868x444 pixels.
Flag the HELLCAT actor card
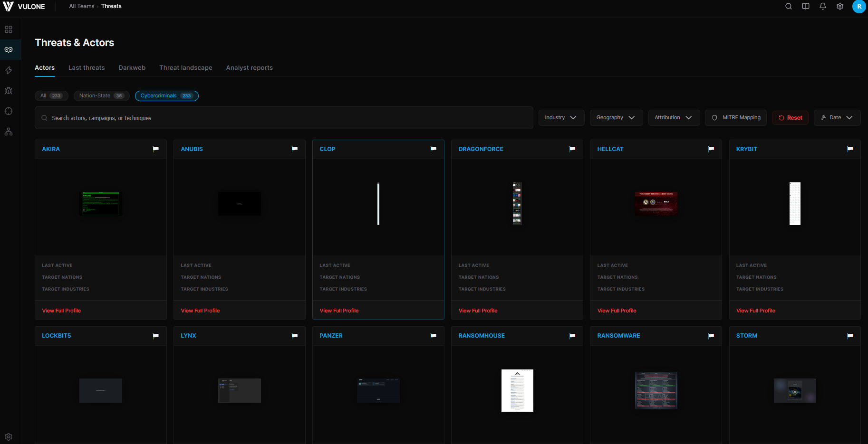pyautogui.click(x=711, y=149)
